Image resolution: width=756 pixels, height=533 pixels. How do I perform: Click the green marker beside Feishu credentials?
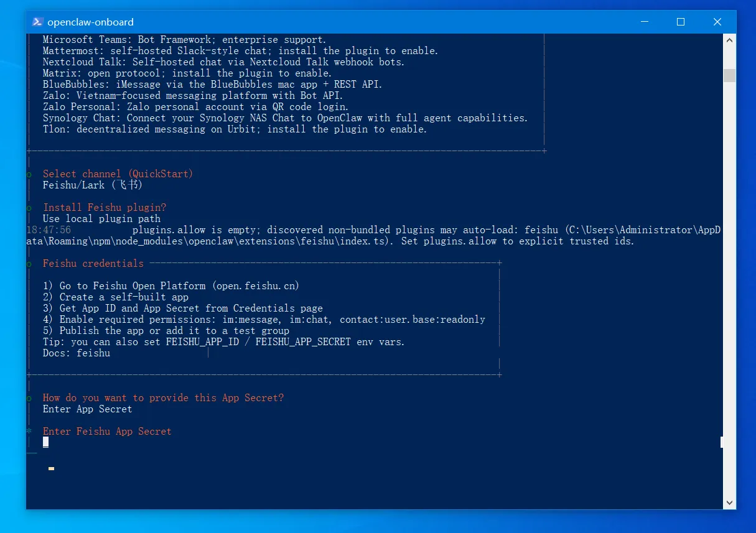point(29,264)
